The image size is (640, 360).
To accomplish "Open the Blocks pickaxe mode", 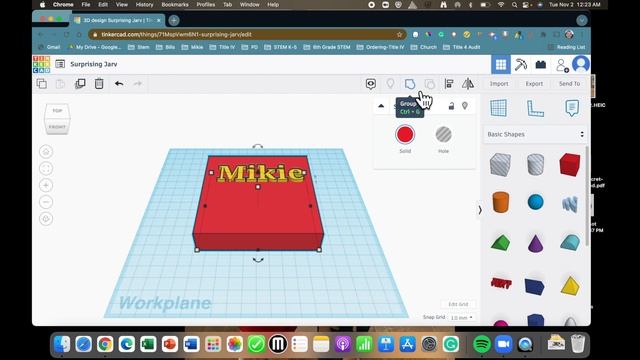I will pos(520,64).
